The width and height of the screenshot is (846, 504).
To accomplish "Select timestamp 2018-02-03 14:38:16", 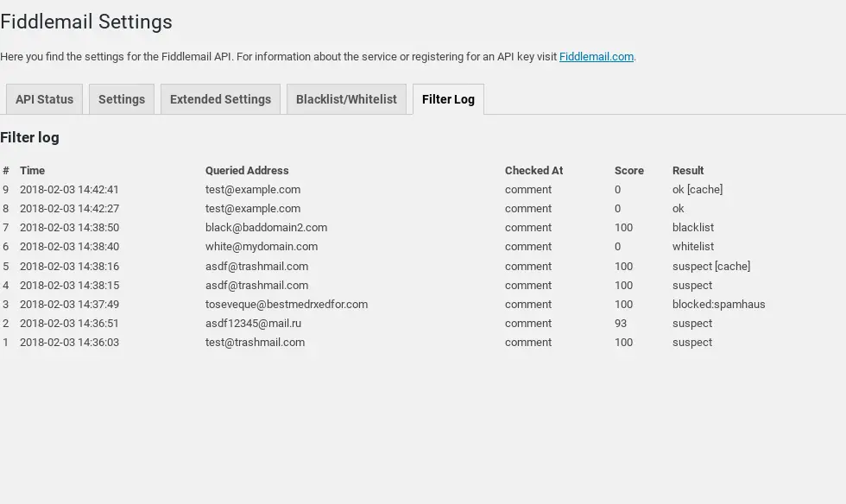I will tap(69, 266).
